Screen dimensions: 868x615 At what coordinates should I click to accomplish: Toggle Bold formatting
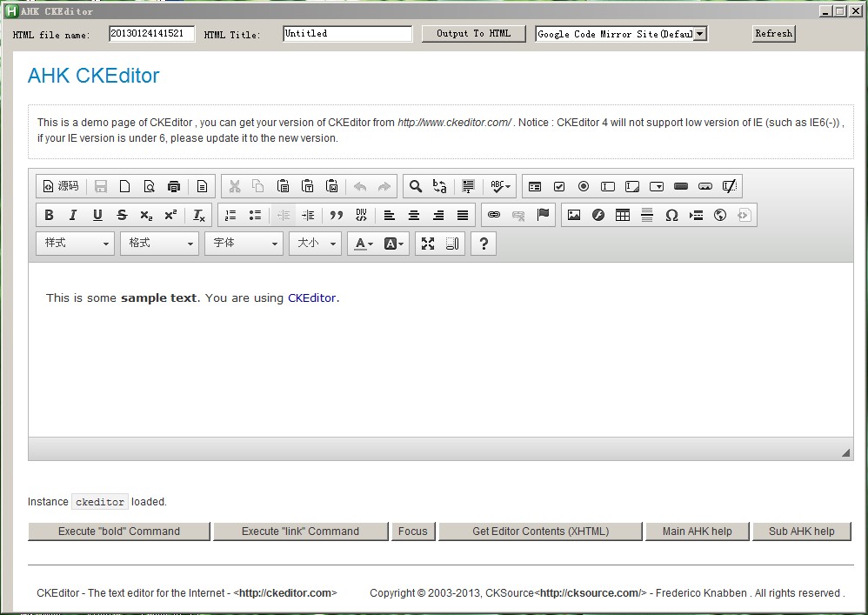pos(49,216)
